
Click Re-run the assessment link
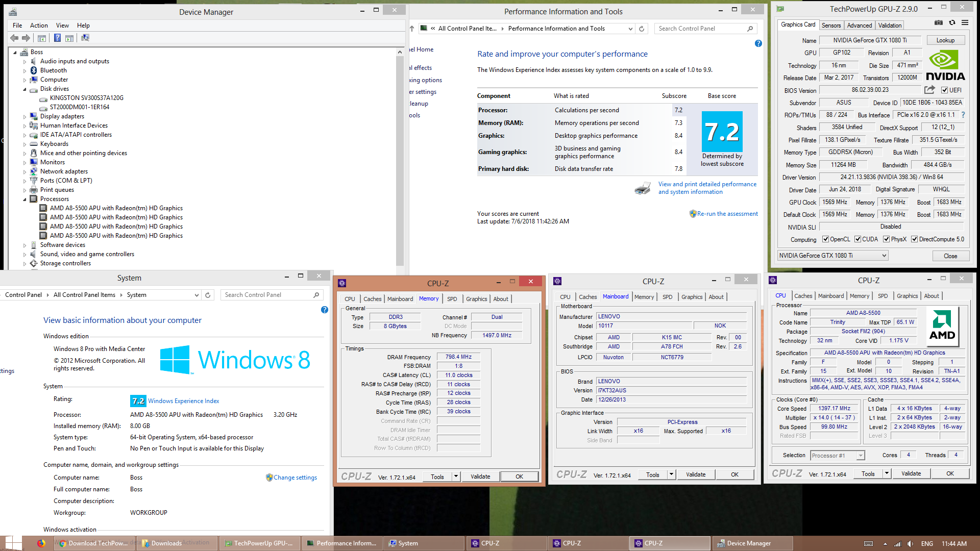click(x=727, y=214)
